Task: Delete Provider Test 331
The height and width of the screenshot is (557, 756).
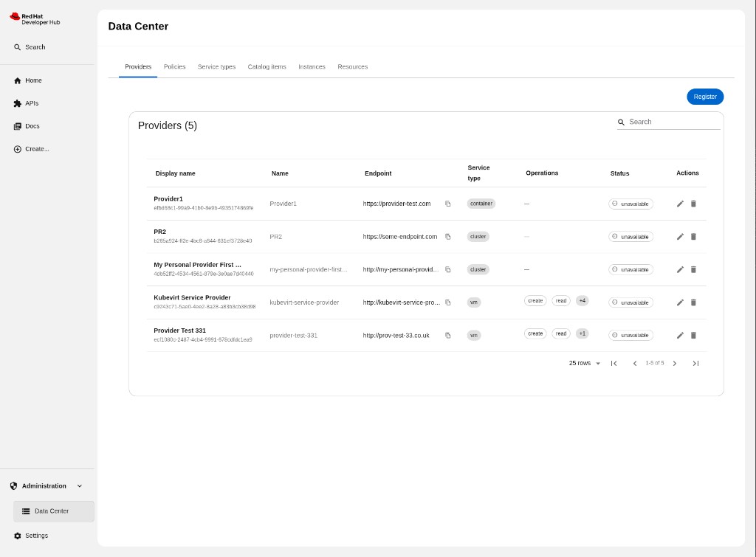Action: point(693,336)
